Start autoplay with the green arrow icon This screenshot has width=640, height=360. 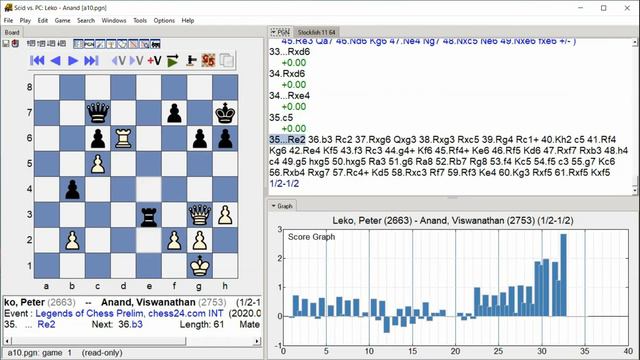pyautogui.click(x=173, y=61)
